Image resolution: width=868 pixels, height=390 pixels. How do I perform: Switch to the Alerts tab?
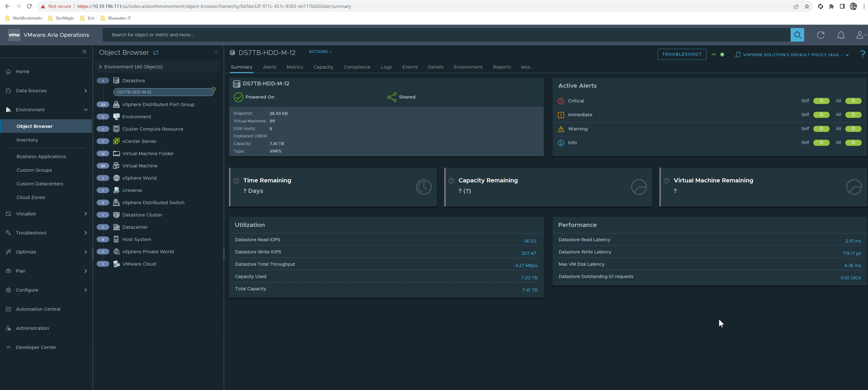point(269,67)
